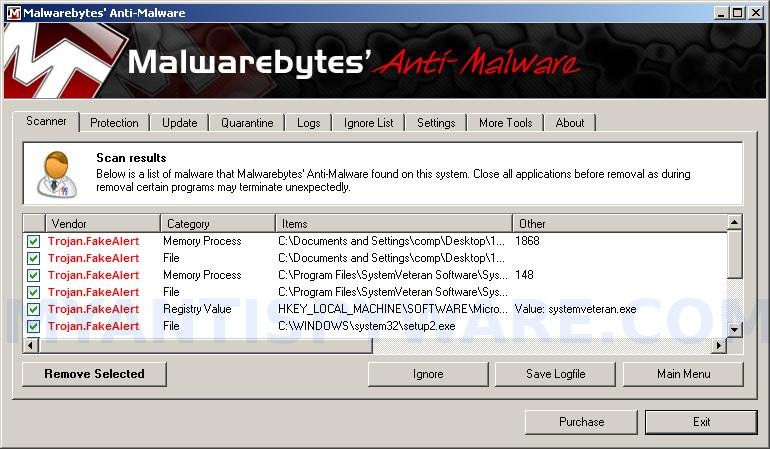Click the Ignore button
The height and width of the screenshot is (449, 770).
(x=428, y=374)
